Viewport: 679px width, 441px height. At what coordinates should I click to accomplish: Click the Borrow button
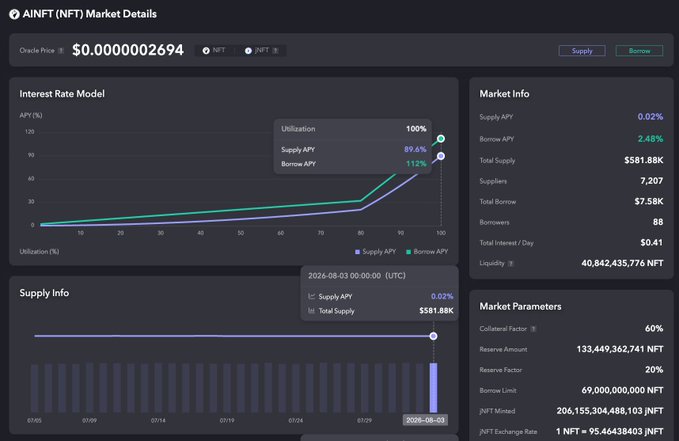pyautogui.click(x=639, y=51)
